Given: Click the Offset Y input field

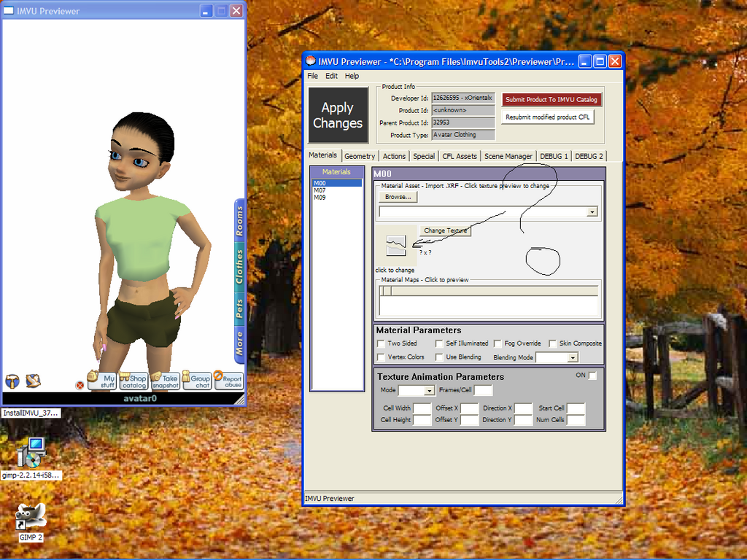Looking at the screenshot, I should [469, 420].
